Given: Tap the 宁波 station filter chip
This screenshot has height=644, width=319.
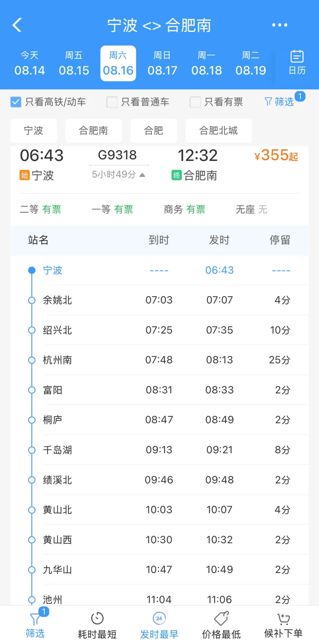Looking at the screenshot, I should (x=33, y=130).
